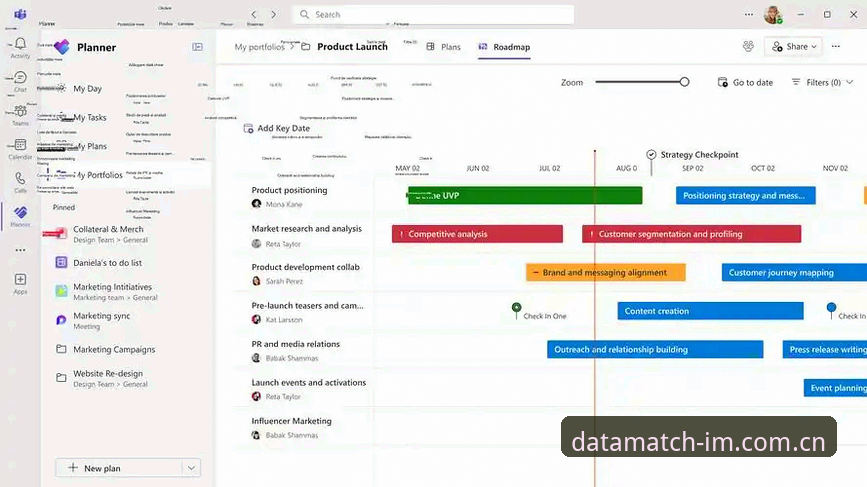The image size is (867, 487).
Task: Click in the Search field
Action: pos(433,14)
